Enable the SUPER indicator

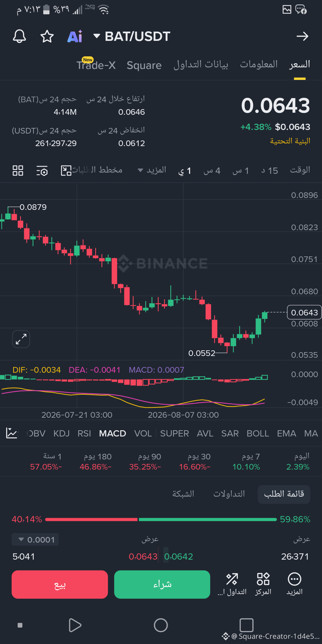pyautogui.click(x=174, y=434)
